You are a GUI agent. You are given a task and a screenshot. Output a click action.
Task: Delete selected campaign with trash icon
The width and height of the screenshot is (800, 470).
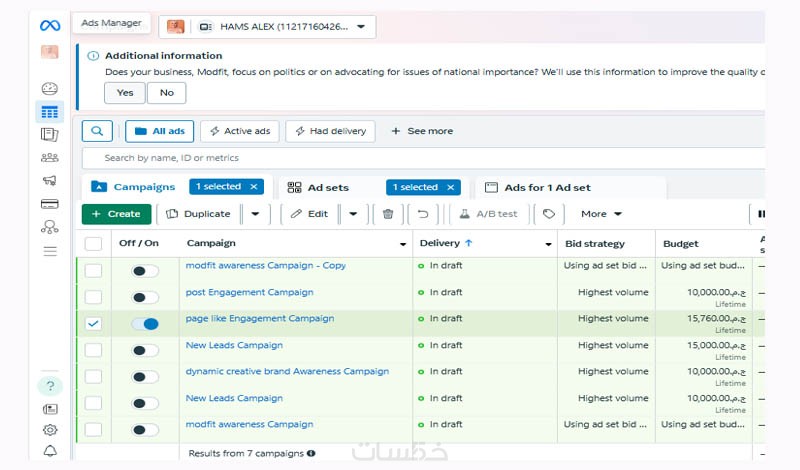click(388, 214)
